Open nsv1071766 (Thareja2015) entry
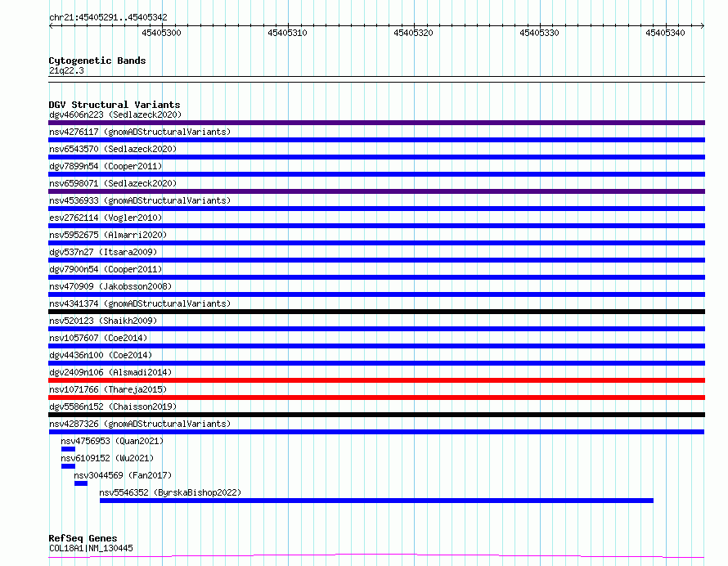Screen dimensions: 728x566 click(x=108, y=389)
